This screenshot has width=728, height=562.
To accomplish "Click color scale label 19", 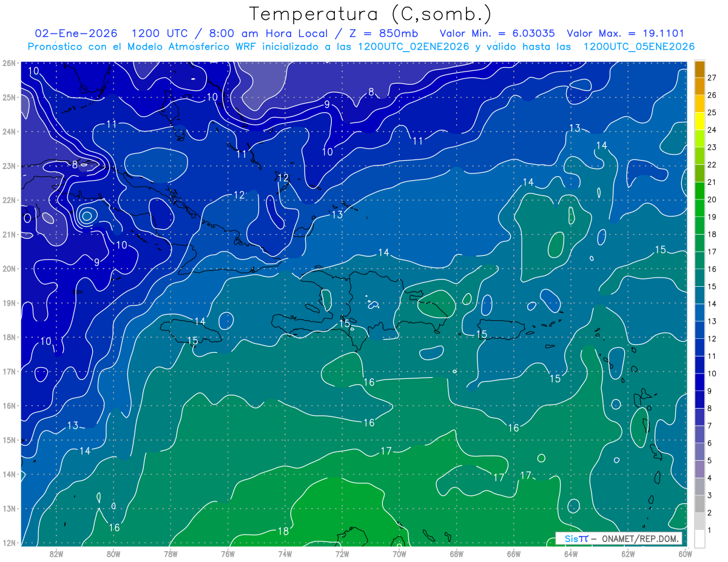I will [x=712, y=217].
